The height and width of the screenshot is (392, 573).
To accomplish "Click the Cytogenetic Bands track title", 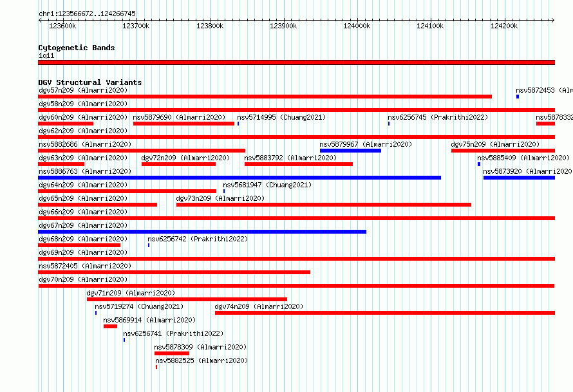I will click(77, 48).
